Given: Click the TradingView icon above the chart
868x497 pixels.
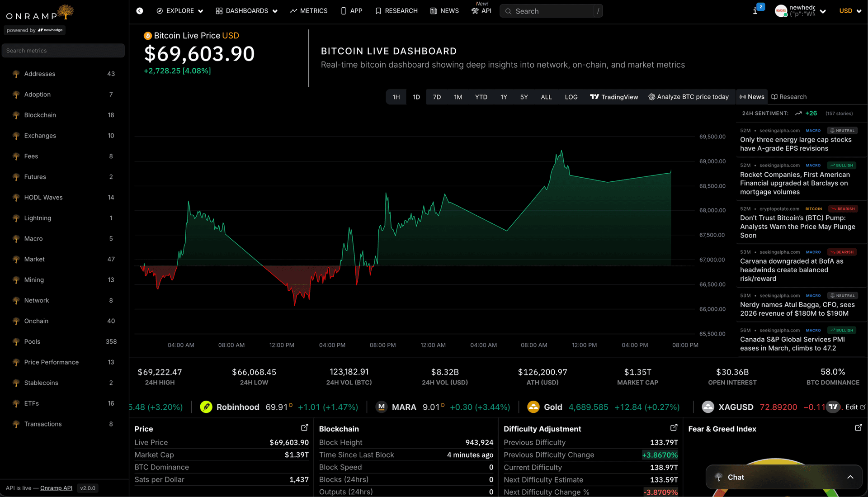Looking at the screenshot, I should [x=594, y=96].
